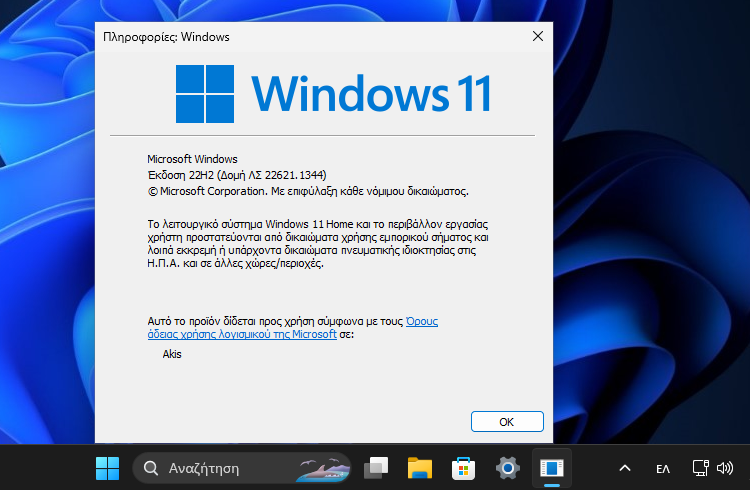Screen dimensions: 750x490
Task: Switch input language via ΕΛ indicator
Action: click(663, 469)
